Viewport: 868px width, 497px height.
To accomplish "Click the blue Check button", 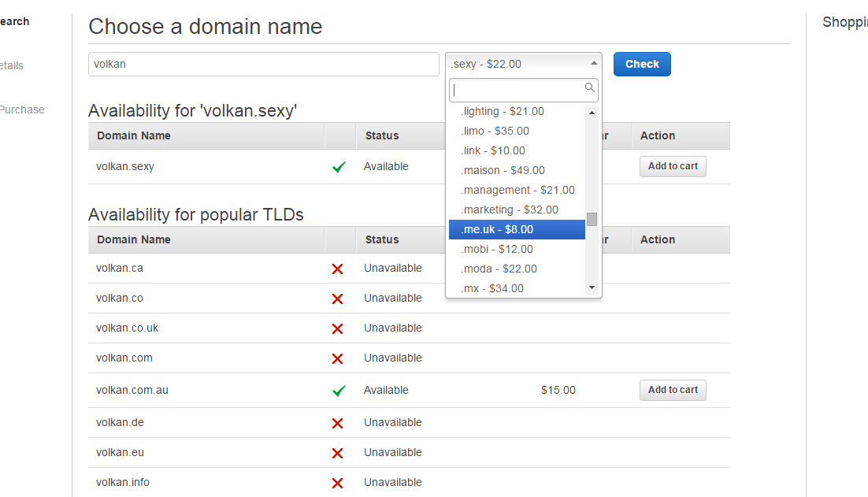I will tap(642, 64).
